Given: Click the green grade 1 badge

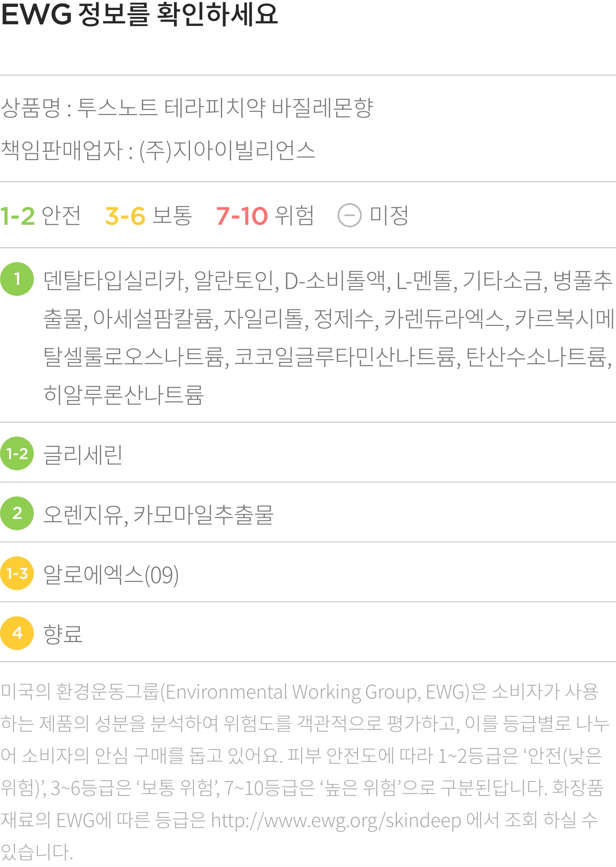Looking at the screenshot, I should 17,279.
